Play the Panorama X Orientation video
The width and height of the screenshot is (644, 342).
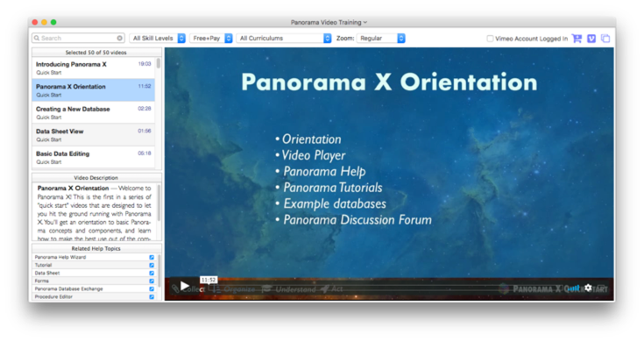click(184, 286)
